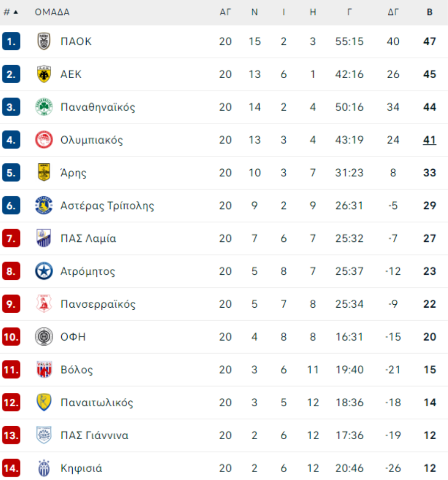The width and height of the screenshot is (448, 480).
Task: Click the Παναιτωλικός yellow shield icon
Action: pos(44,402)
